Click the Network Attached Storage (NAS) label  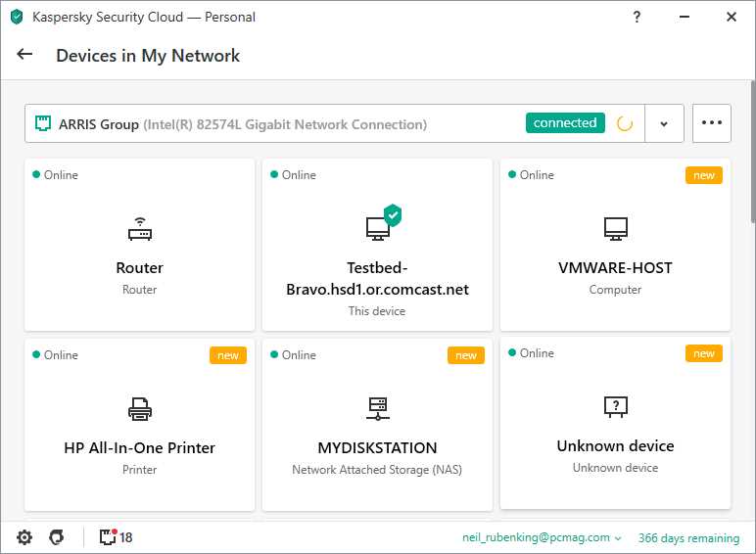point(377,470)
